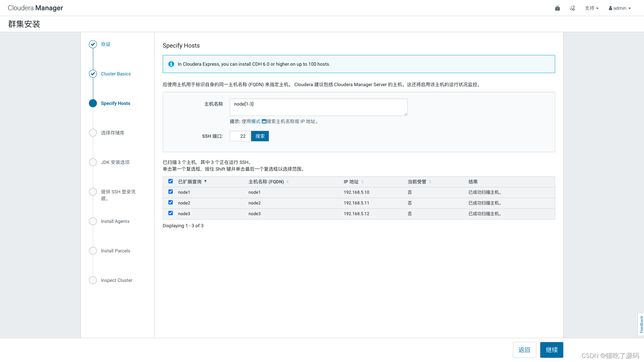Open the 支持 dropdown menu
Image resolution: width=644 pixels, height=362 pixels.
coord(591,8)
